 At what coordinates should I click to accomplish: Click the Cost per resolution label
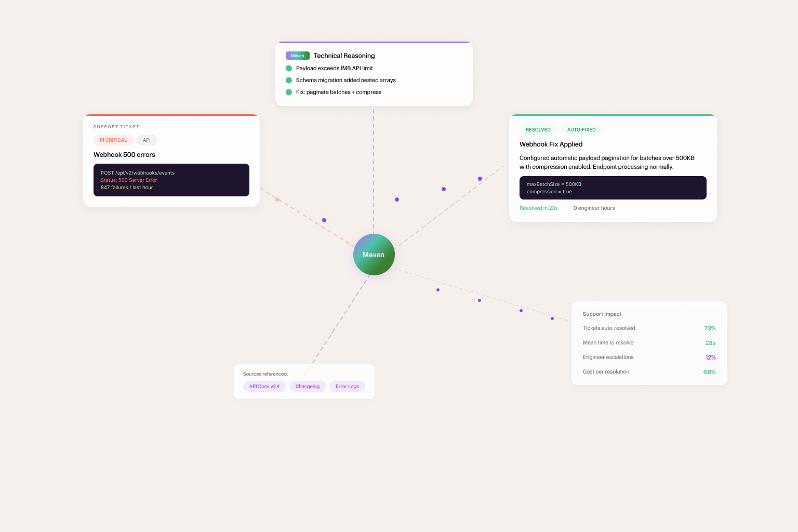click(x=606, y=372)
